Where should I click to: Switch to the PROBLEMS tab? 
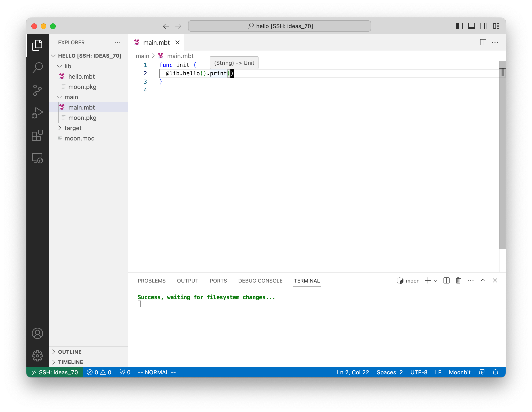coord(151,281)
